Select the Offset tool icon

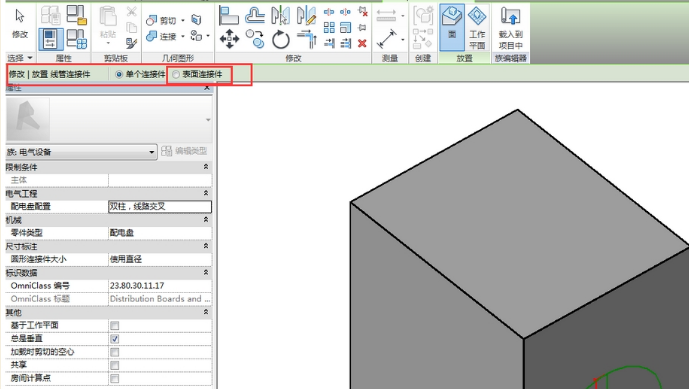click(255, 15)
